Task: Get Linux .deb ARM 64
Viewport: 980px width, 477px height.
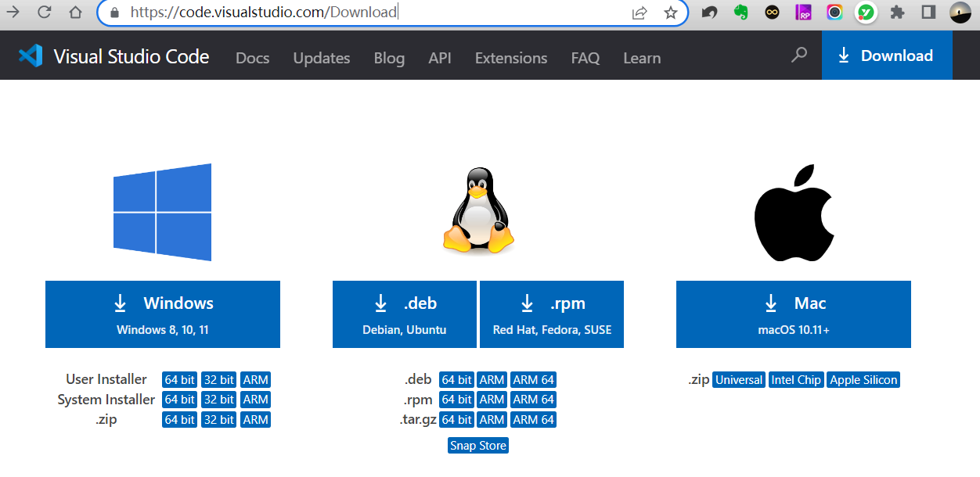Action: [x=534, y=380]
